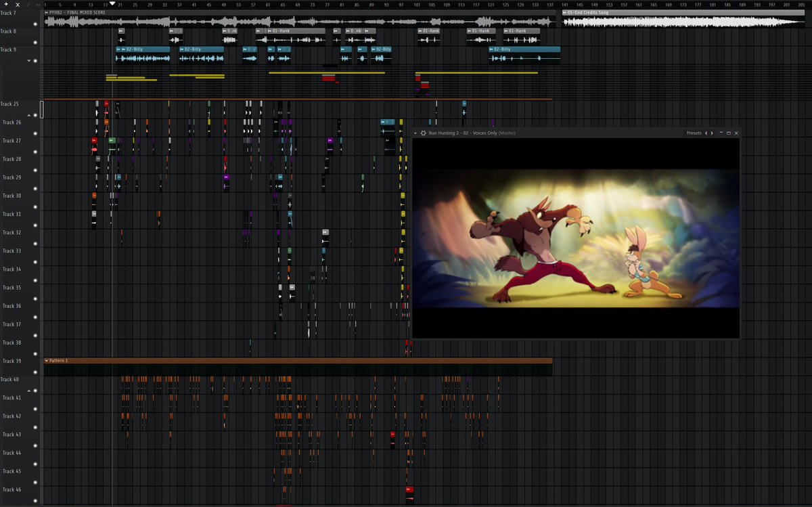Select the Track 27 label
Screen dimensions: 812x507
(x=12, y=141)
